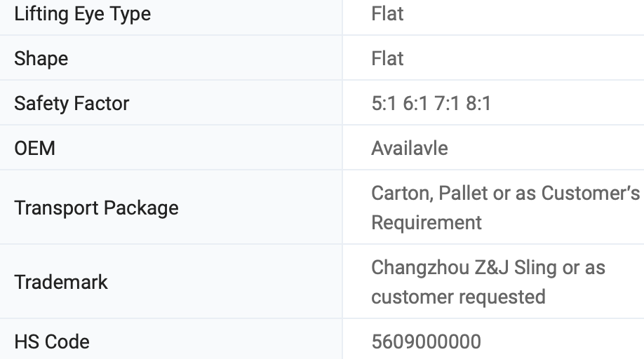644x359 pixels.
Task: Select the Flat value for Lifting Eye Type
Action: 387,13
